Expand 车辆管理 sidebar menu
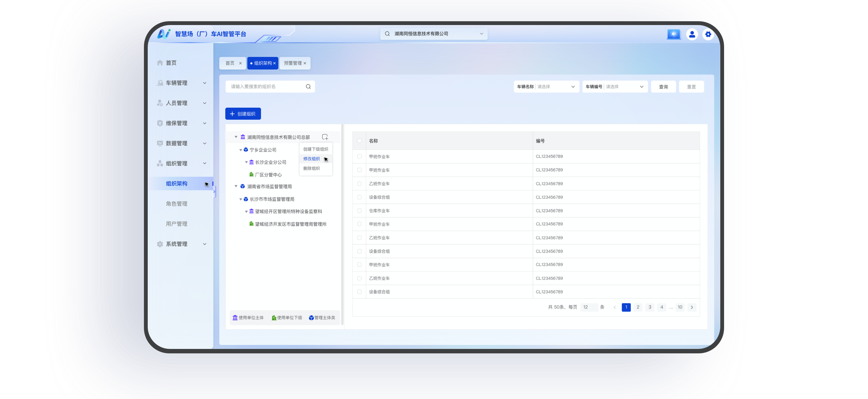The image size is (868, 399). click(x=181, y=83)
